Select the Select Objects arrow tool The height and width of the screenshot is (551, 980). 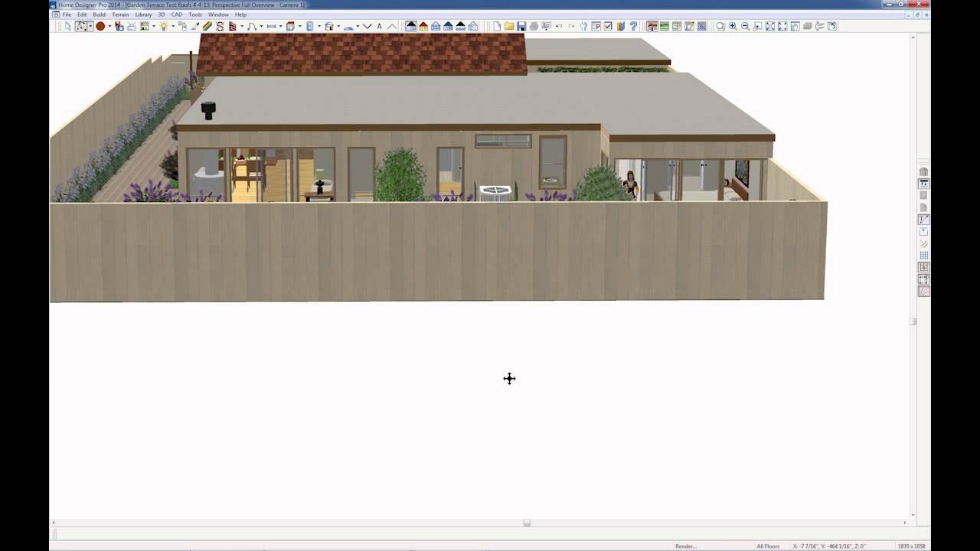pos(68,26)
